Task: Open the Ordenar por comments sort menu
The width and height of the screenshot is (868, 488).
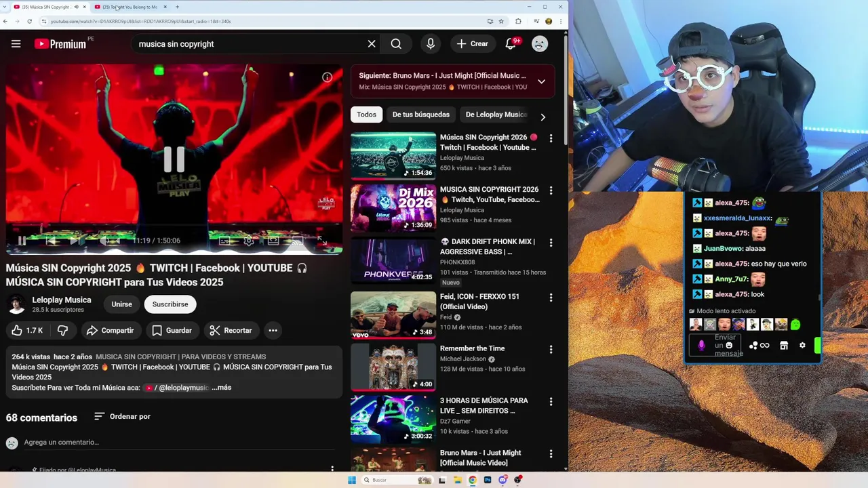Action: tap(123, 416)
